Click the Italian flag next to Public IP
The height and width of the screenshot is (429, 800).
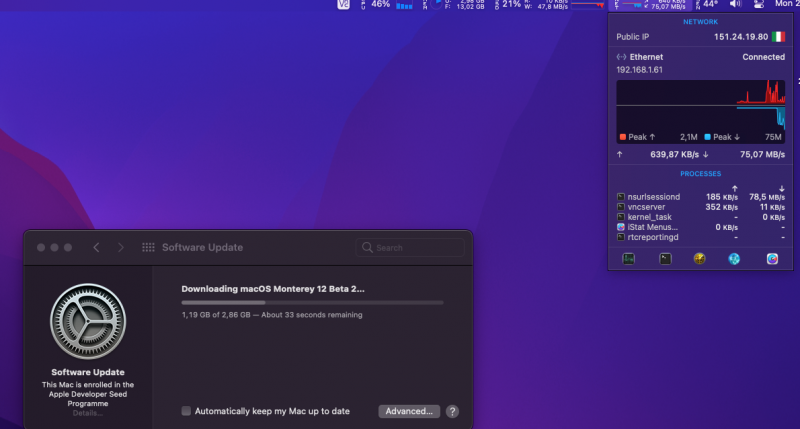(778, 37)
